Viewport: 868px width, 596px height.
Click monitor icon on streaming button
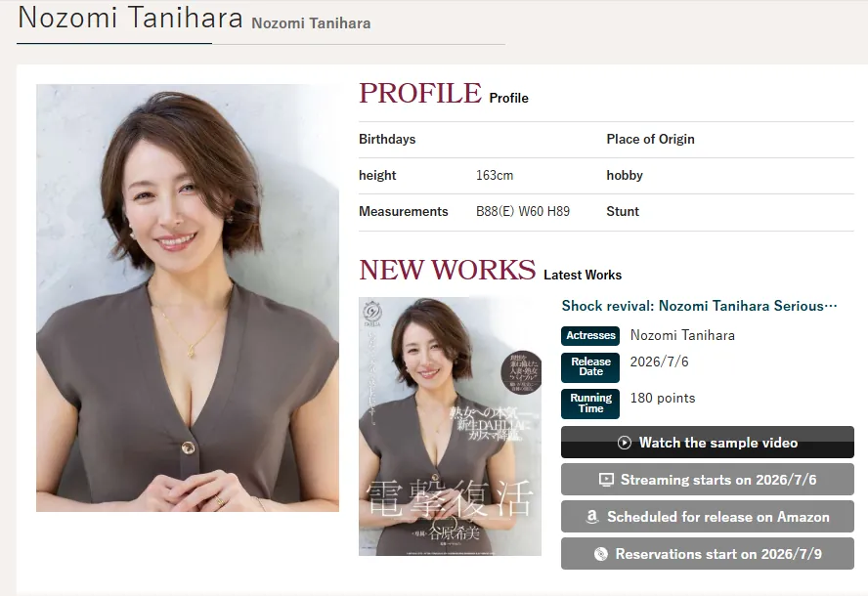pyautogui.click(x=606, y=480)
